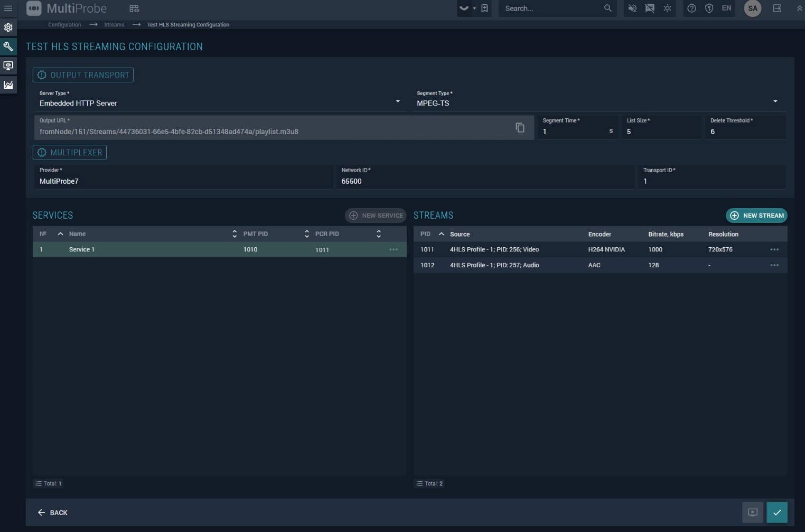Image resolution: width=805 pixels, height=532 pixels.
Task: Click the bookmark add icon
Action: click(x=484, y=8)
